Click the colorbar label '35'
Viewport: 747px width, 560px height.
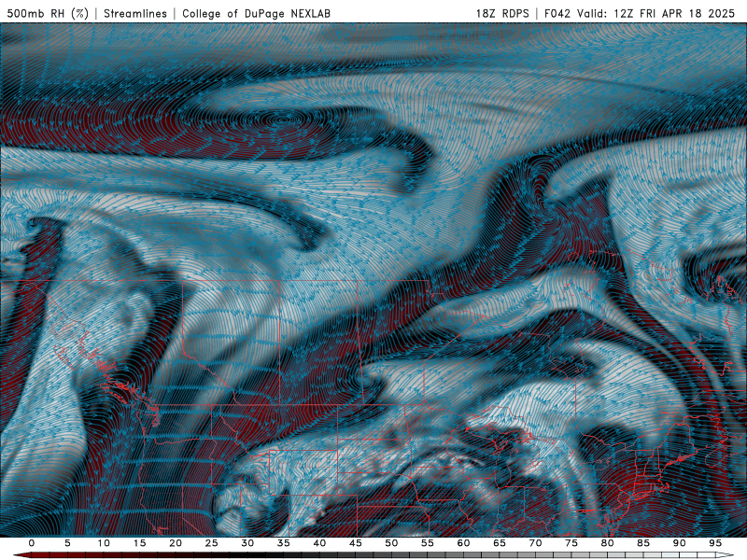284,543
